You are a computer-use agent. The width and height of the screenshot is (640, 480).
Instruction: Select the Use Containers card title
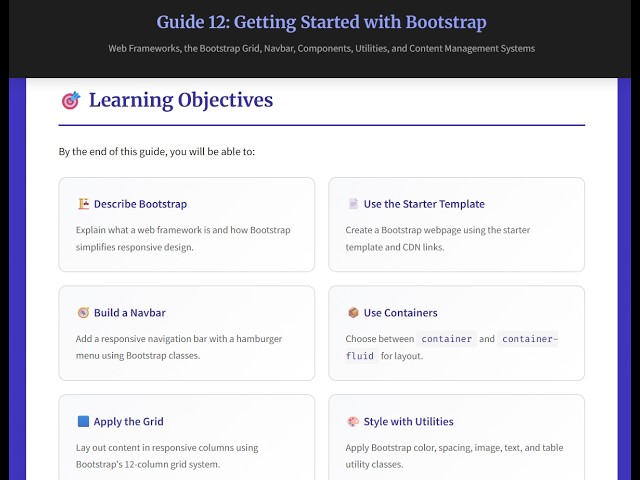400,313
